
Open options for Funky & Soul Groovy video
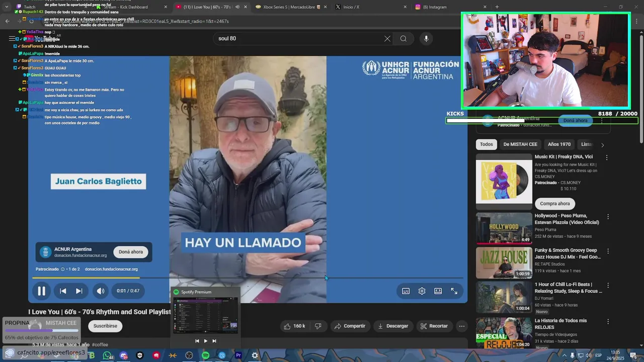(608, 251)
